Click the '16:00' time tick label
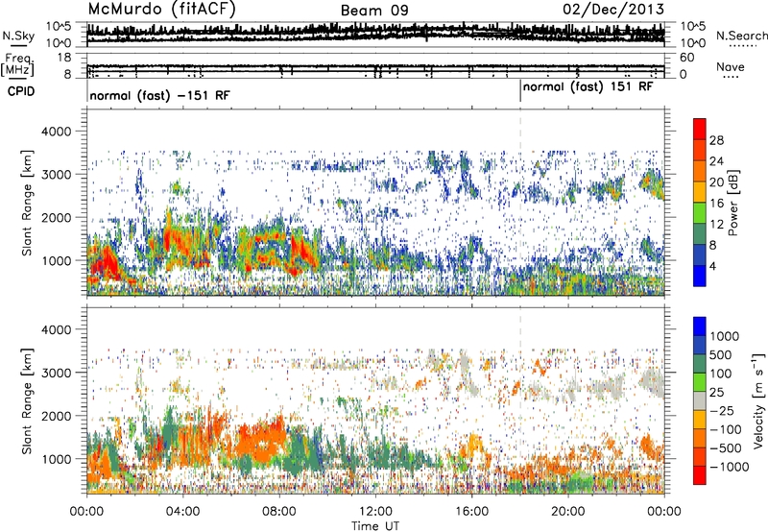The height and width of the screenshot is (532, 768). 472,512
